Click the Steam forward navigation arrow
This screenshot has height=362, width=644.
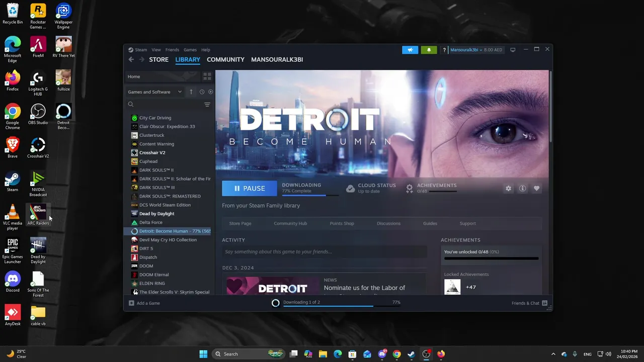click(x=141, y=59)
